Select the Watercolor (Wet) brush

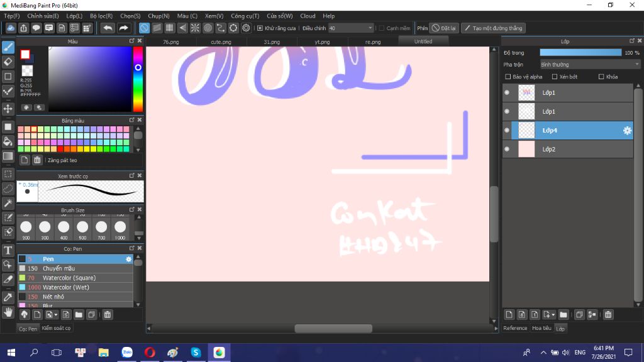[75, 287]
